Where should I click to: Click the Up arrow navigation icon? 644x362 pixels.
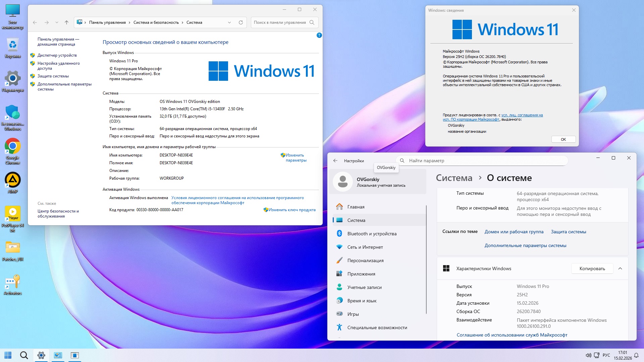66,22
